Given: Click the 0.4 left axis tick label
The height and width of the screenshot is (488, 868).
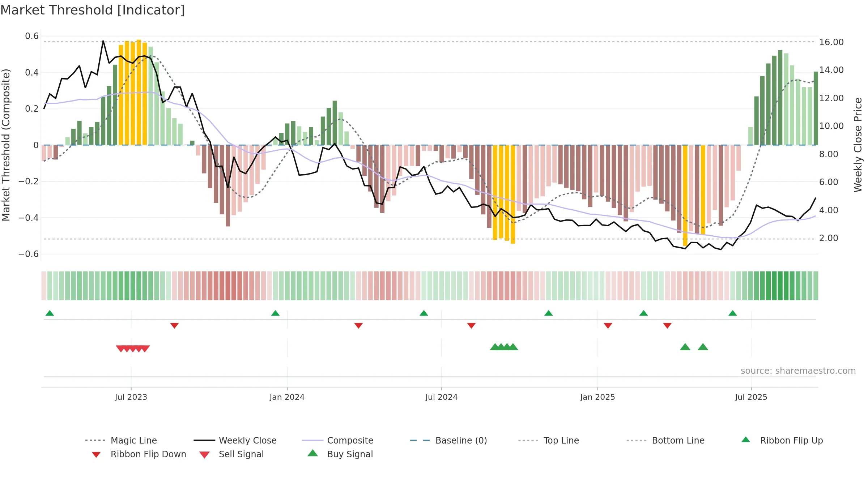Looking at the screenshot, I should point(32,73).
